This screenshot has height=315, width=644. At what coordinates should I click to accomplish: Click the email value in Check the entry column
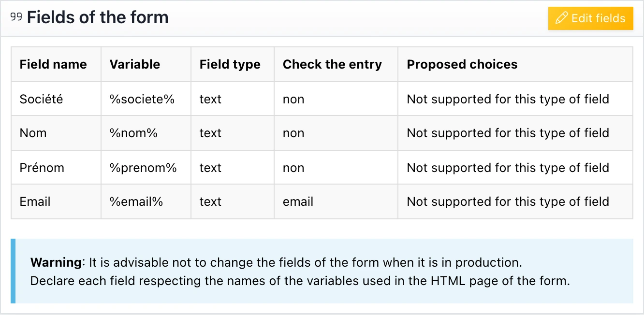point(298,201)
